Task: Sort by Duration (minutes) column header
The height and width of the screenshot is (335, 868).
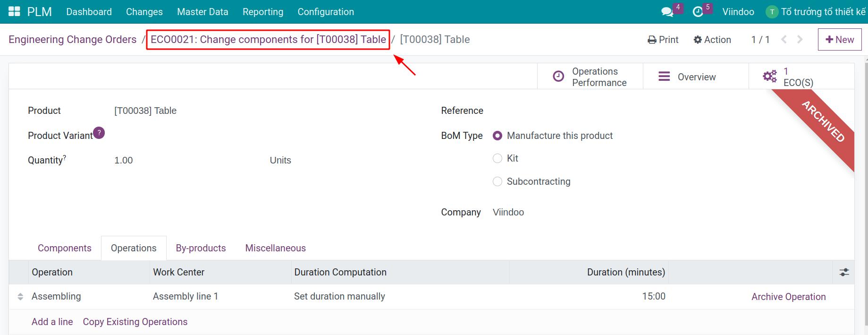Action: [x=589, y=272]
